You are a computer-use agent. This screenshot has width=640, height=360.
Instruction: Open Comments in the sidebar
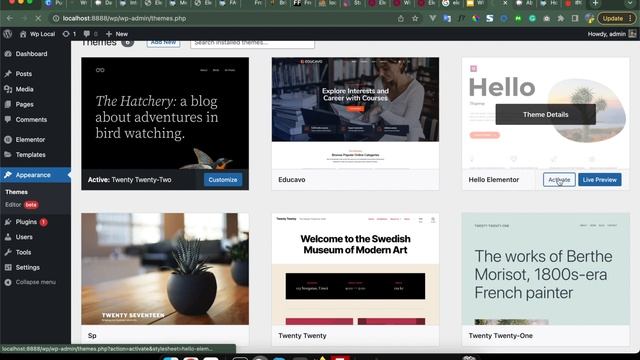(x=31, y=119)
